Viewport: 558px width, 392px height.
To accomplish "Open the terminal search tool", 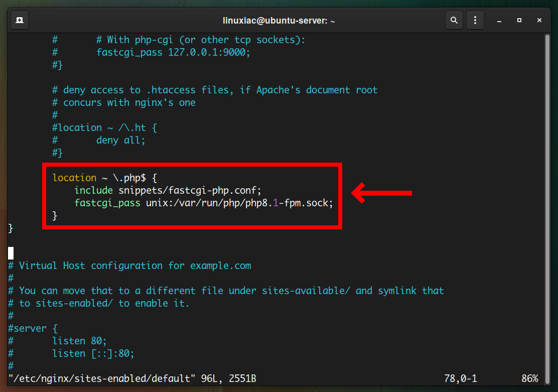I will click(x=454, y=20).
